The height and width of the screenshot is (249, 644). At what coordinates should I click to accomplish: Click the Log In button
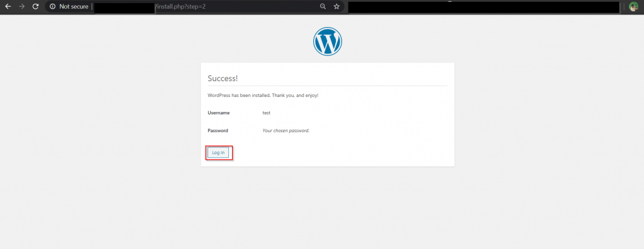click(218, 152)
